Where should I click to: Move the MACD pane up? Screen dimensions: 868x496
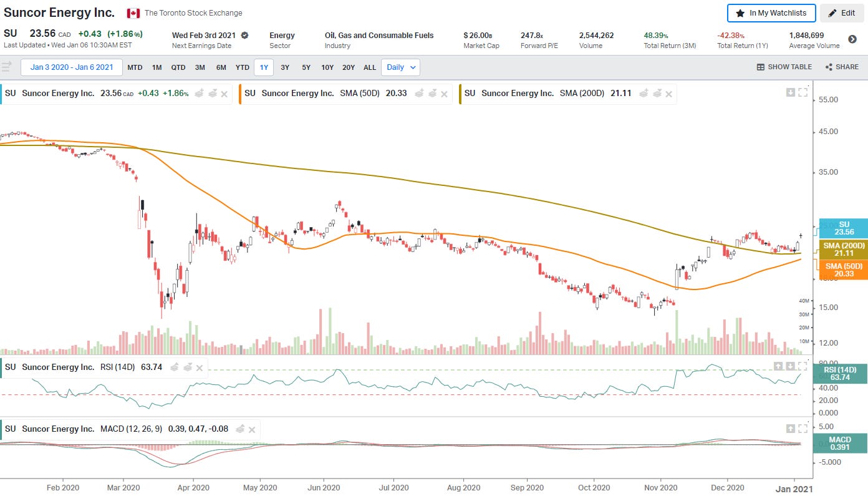(790, 428)
